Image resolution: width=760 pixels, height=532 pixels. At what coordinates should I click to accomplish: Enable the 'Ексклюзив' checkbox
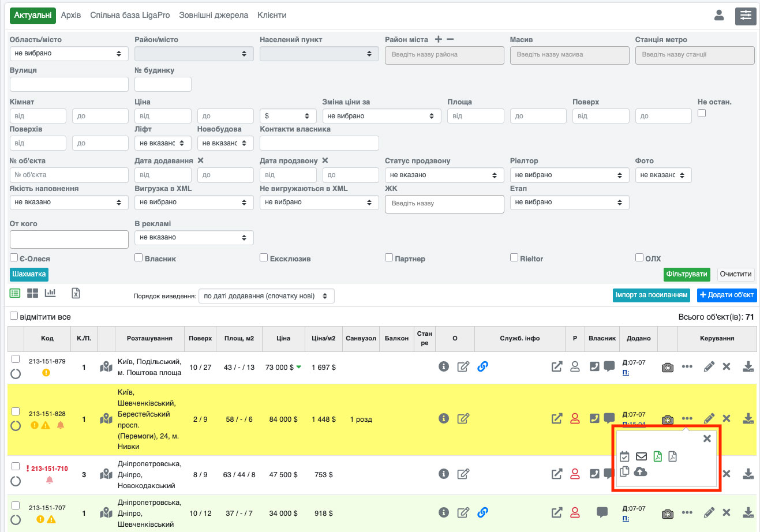pyautogui.click(x=264, y=257)
